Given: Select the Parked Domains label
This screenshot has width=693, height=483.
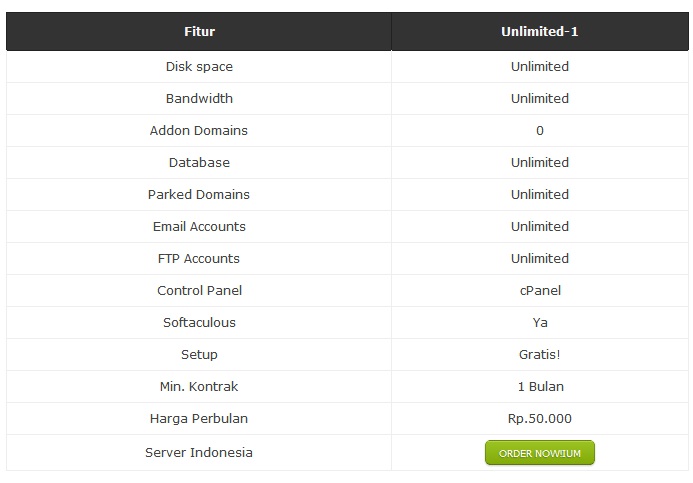Looking at the screenshot, I should 199,195.
